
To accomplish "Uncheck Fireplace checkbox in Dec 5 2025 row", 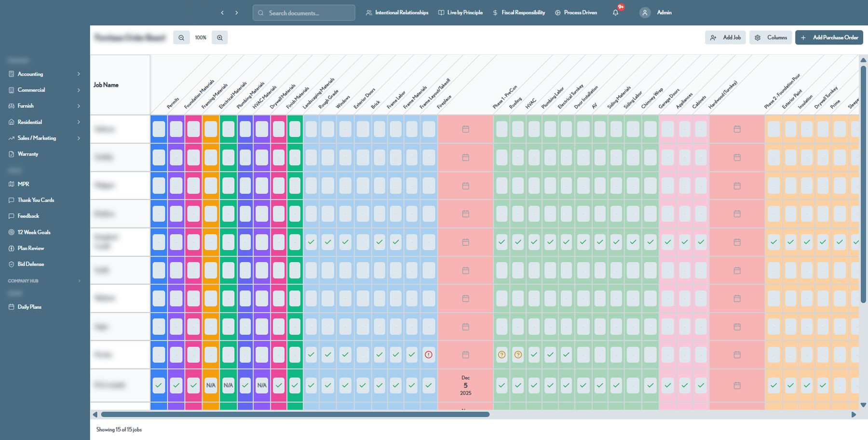I will pos(429,386).
